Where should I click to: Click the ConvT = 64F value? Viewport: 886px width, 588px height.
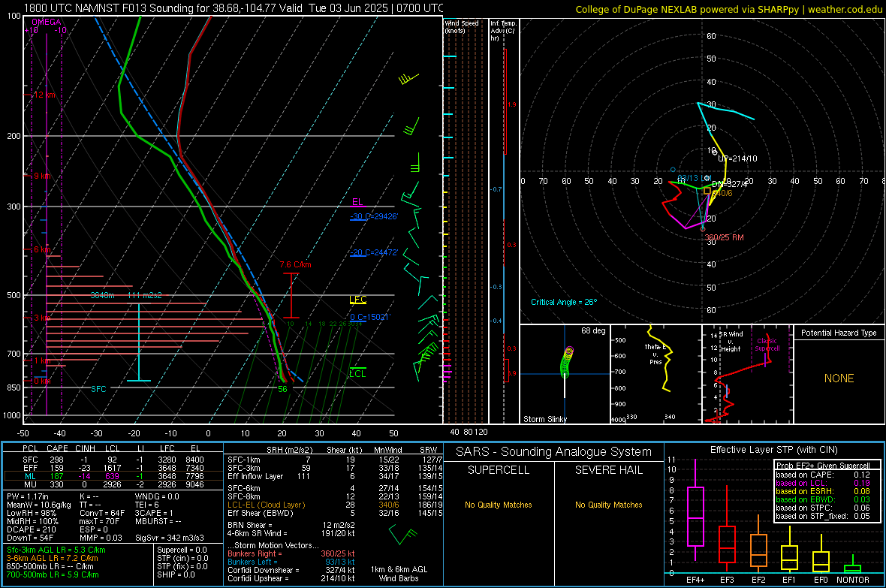click(x=102, y=513)
